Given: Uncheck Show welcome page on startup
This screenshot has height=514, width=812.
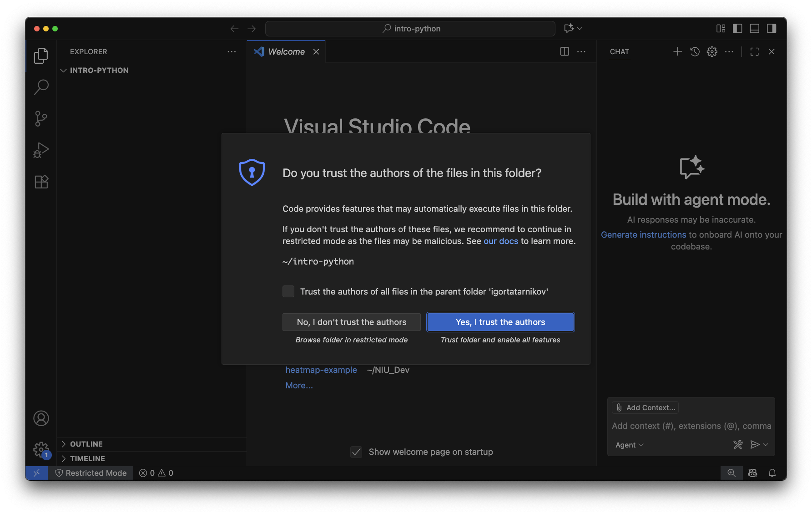Looking at the screenshot, I should (x=357, y=452).
